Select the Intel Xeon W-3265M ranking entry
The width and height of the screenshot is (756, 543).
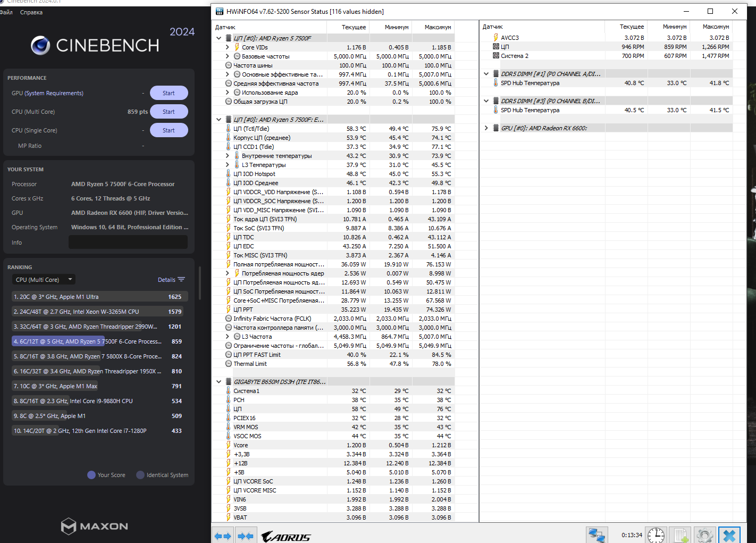(x=99, y=312)
